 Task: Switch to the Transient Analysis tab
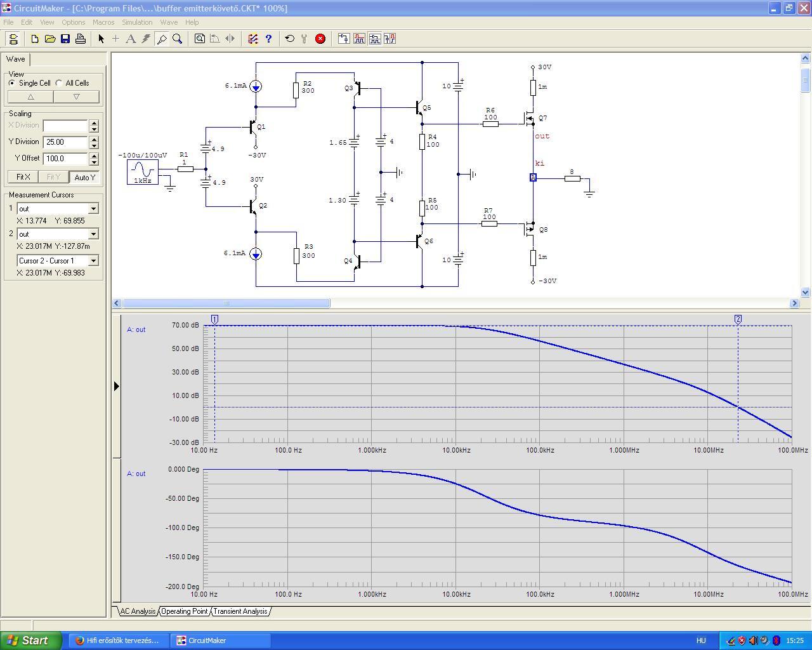click(x=240, y=611)
